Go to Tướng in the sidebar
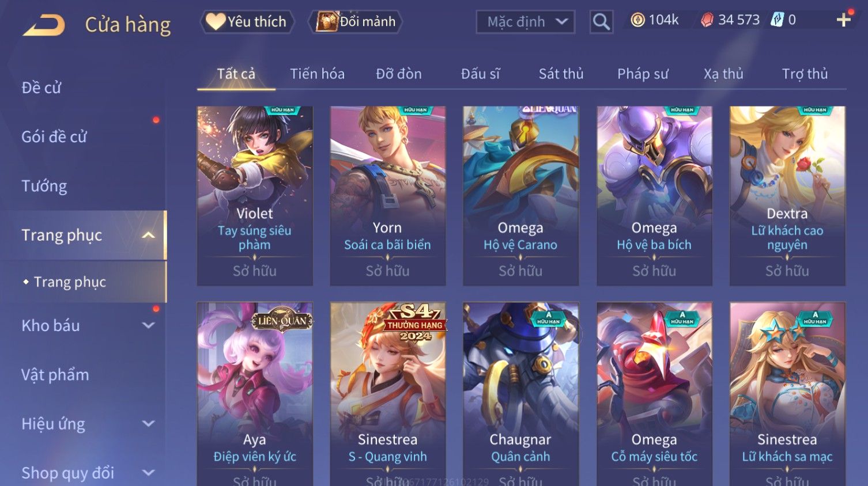 (x=44, y=186)
